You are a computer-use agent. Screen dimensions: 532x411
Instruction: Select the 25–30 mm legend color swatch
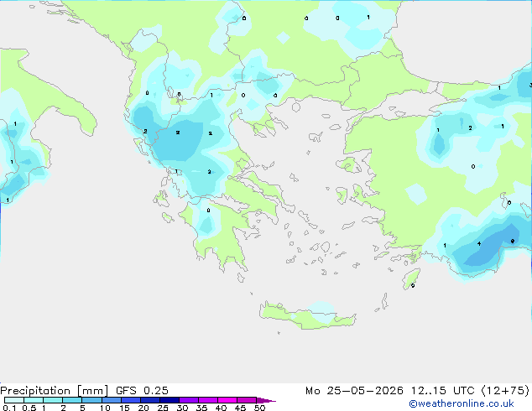pyautogui.click(x=170, y=400)
